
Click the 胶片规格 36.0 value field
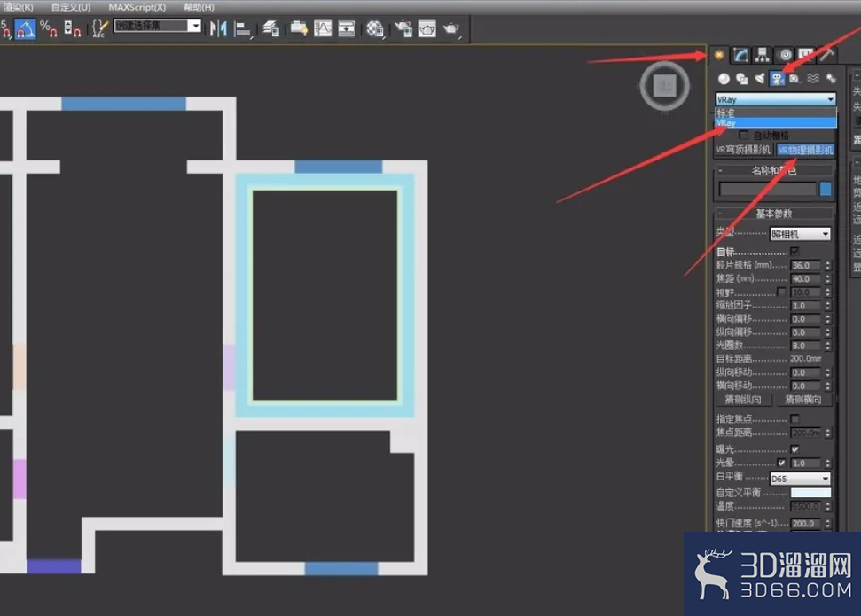click(x=805, y=265)
